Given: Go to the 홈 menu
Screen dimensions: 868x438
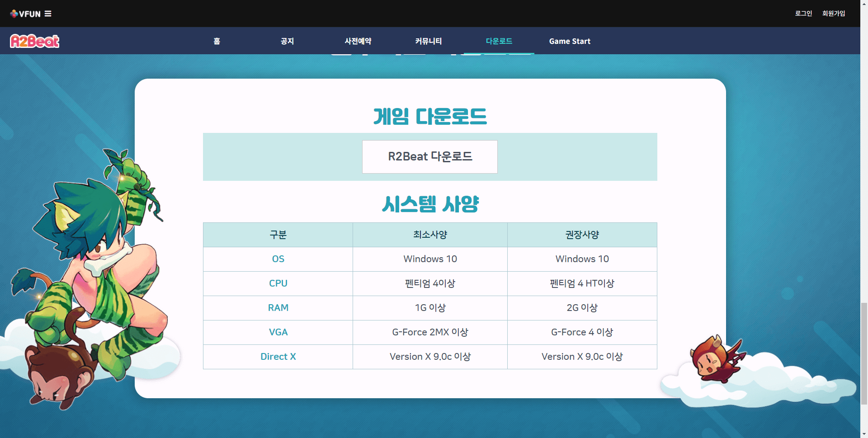Looking at the screenshot, I should (217, 41).
